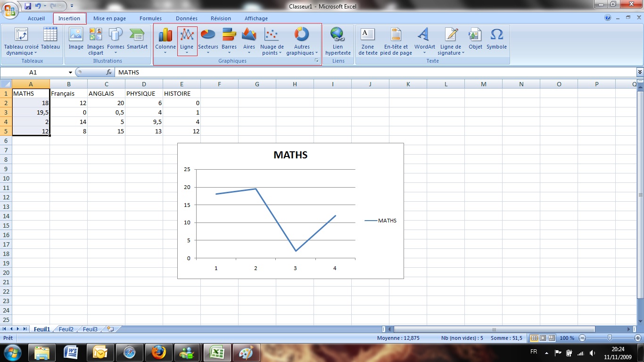Image resolution: width=644 pixels, height=362 pixels.
Task: Expand the Name Box dropdown arrow
Action: coord(70,73)
